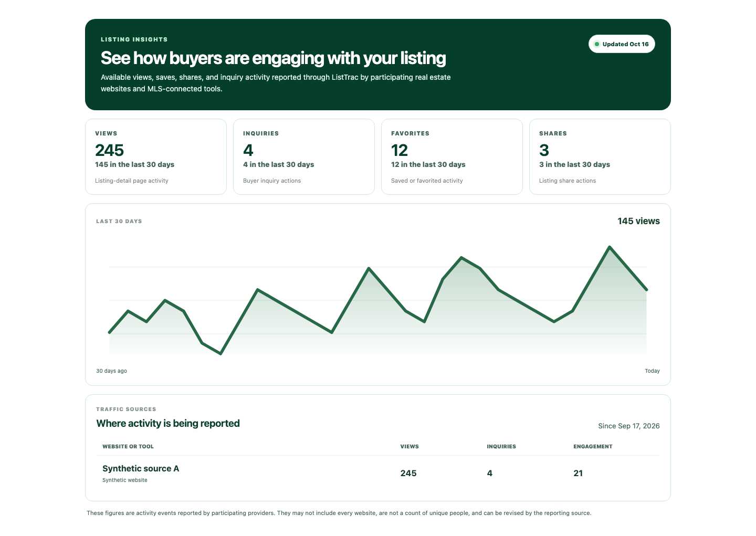The image size is (756, 536).
Task: Click the "SHARES" card label
Action: (x=553, y=133)
